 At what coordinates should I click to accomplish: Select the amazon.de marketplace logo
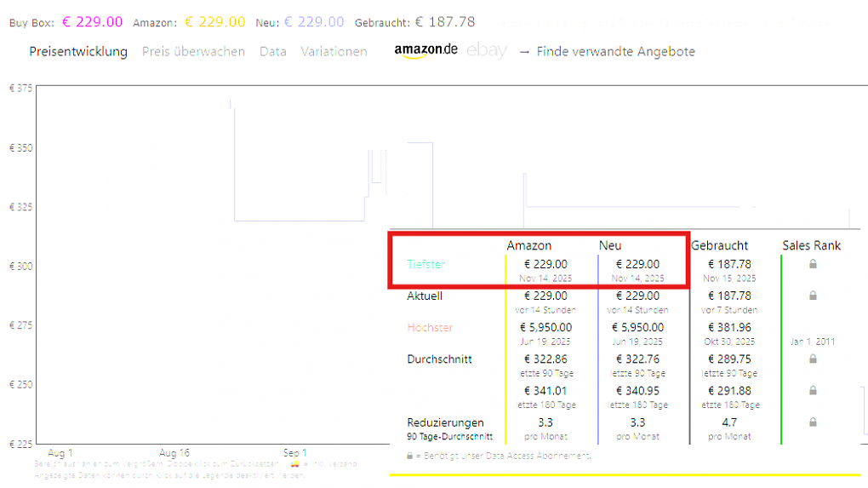click(x=425, y=50)
